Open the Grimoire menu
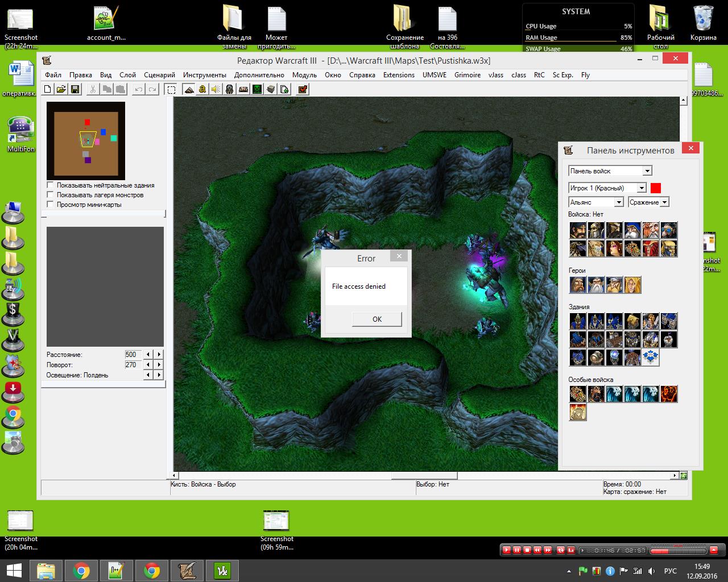728x582 pixels. (468, 75)
